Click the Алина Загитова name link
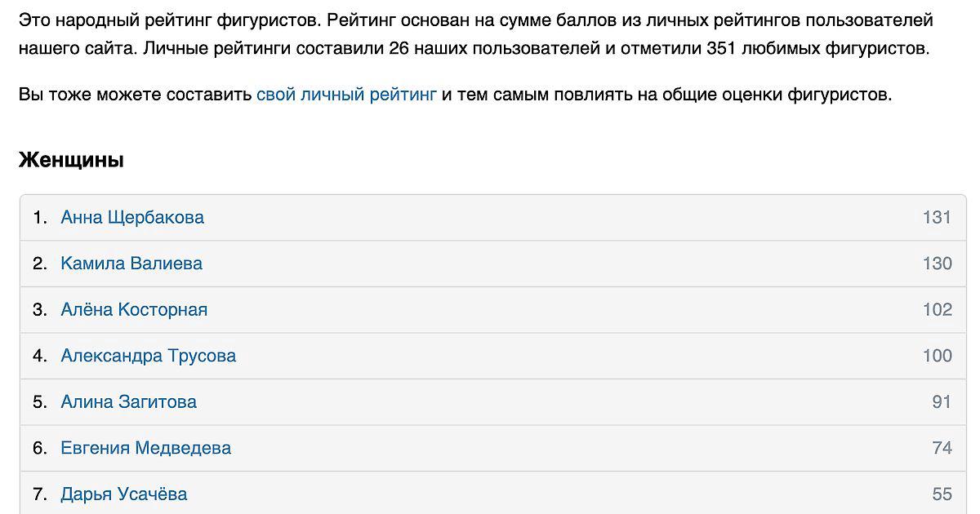This screenshot has height=514, width=980. point(128,402)
